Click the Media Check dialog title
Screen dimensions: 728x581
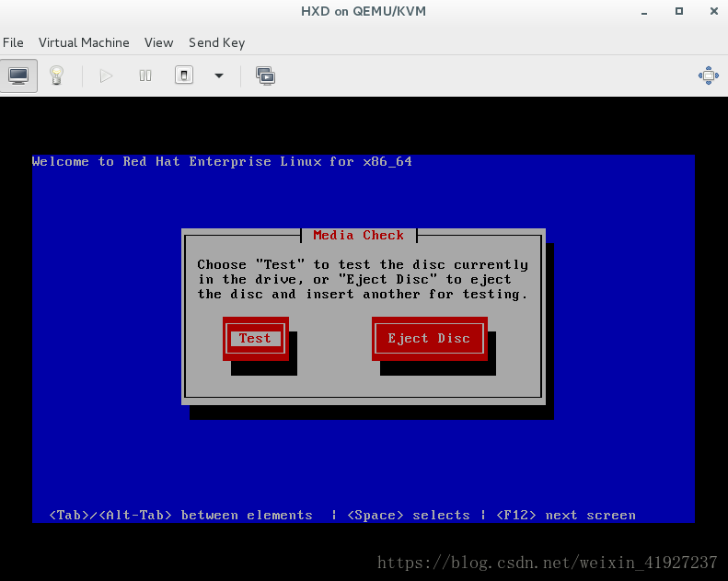pyautogui.click(x=358, y=235)
